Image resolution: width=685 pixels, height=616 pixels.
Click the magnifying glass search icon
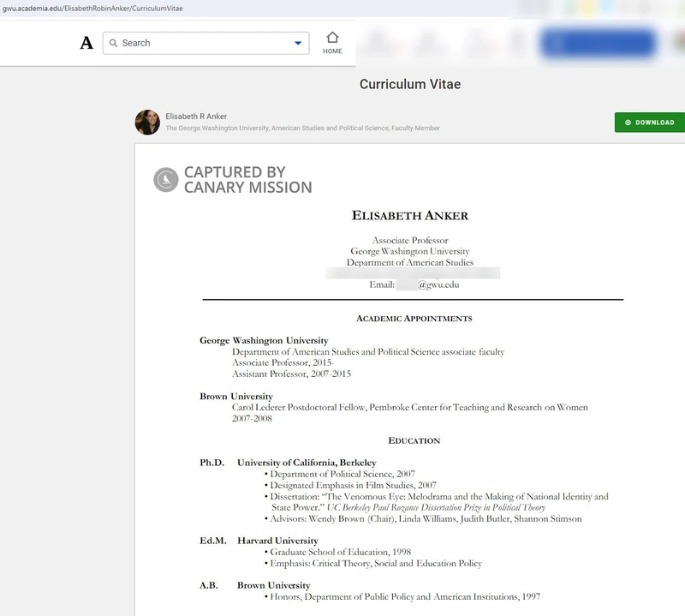113,43
